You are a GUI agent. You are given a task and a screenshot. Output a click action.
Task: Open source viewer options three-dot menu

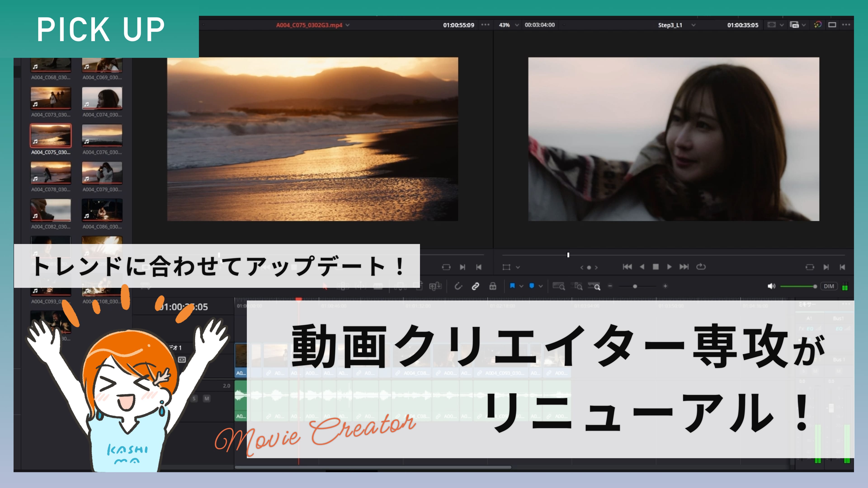485,25
